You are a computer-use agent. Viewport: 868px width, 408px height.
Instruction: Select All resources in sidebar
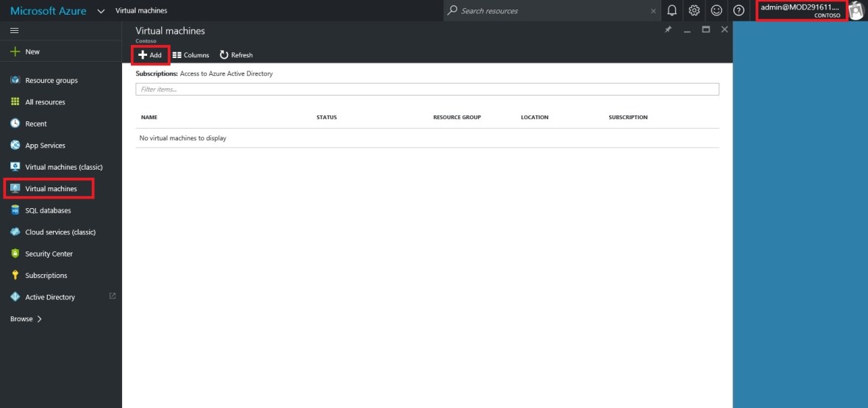click(45, 102)
